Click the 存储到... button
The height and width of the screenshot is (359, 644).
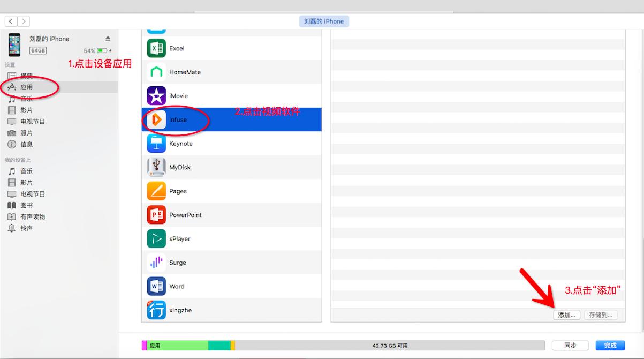[x=601, y=315]
